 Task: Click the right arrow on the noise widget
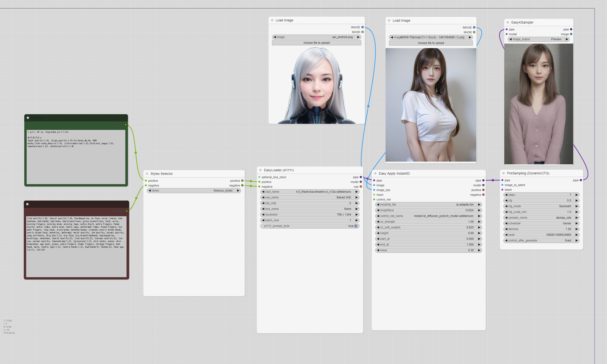479,250
